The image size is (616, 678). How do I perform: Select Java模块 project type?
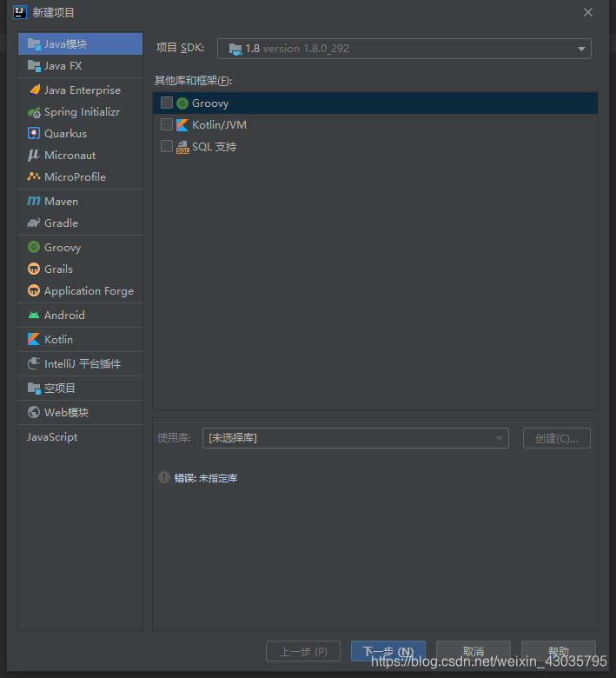coord(81,43)
